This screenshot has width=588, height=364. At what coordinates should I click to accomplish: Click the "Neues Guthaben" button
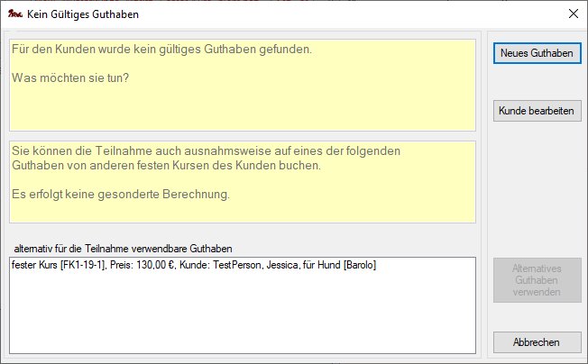coord(537,53)
